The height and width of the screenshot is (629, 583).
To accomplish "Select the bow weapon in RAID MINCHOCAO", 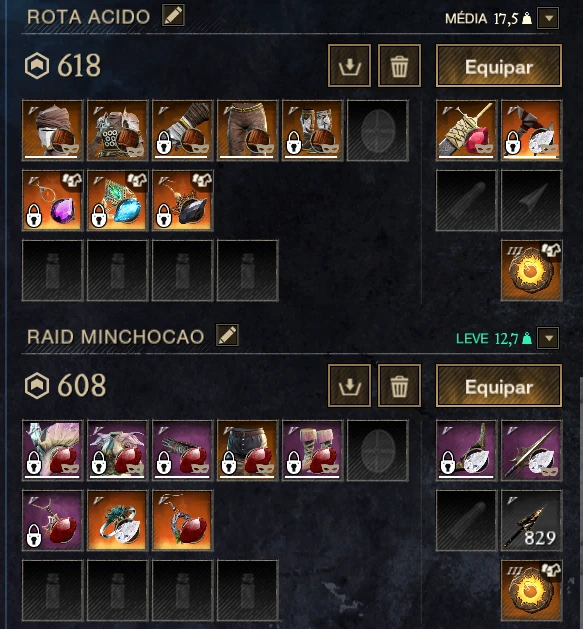I will tap(466, 450).
